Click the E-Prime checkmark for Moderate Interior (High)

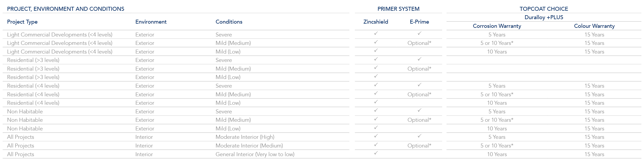(x=419, y=136)
